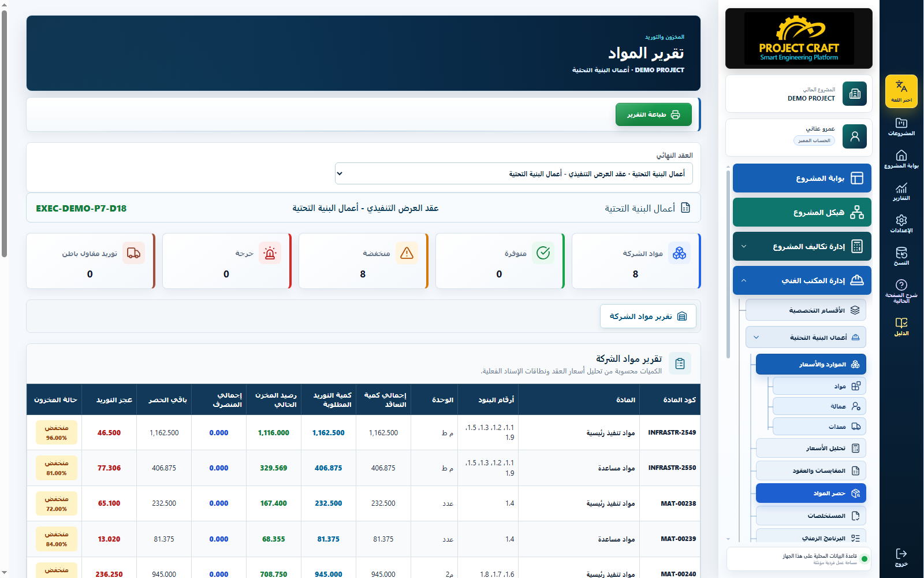Click the Project Craft logo

(x=799, y=38)
